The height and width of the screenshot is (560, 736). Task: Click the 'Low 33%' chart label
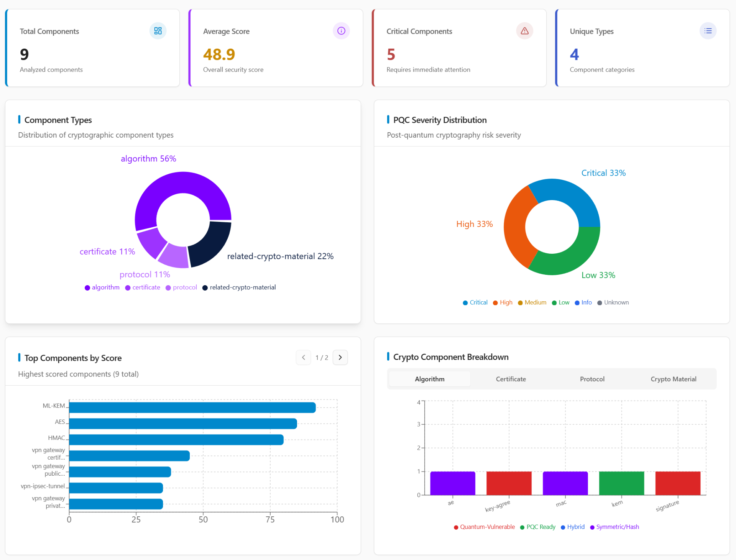(598, 275)
